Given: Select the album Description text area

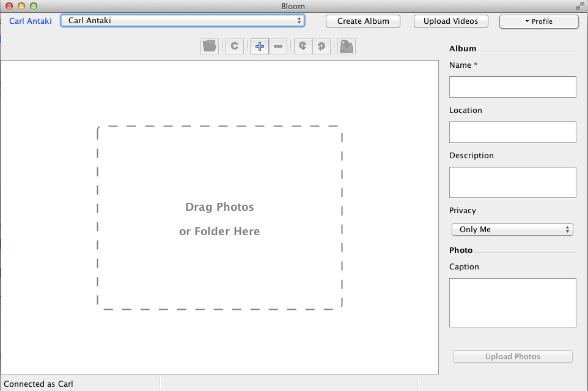Looking at the screenshot, I should click(x=512, y=182).
